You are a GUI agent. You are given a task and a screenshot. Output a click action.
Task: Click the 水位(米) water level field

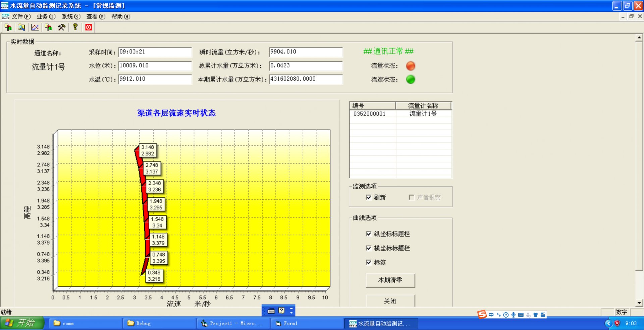[x=155, y=66]
